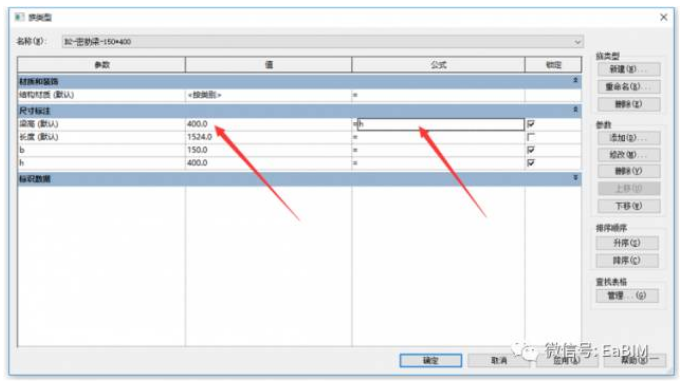
Task: Click 下移 to move parameter down
Action: (x=628, y=206)
